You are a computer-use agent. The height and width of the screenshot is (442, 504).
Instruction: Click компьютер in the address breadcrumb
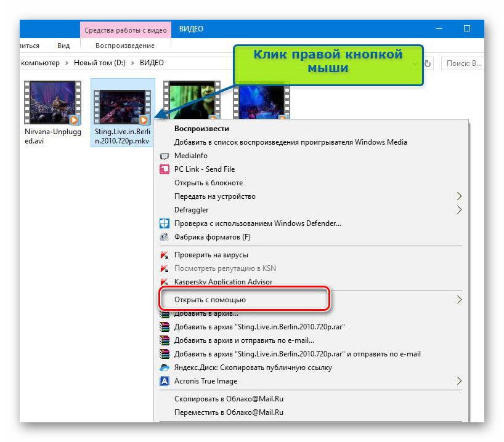pos(40,63)
